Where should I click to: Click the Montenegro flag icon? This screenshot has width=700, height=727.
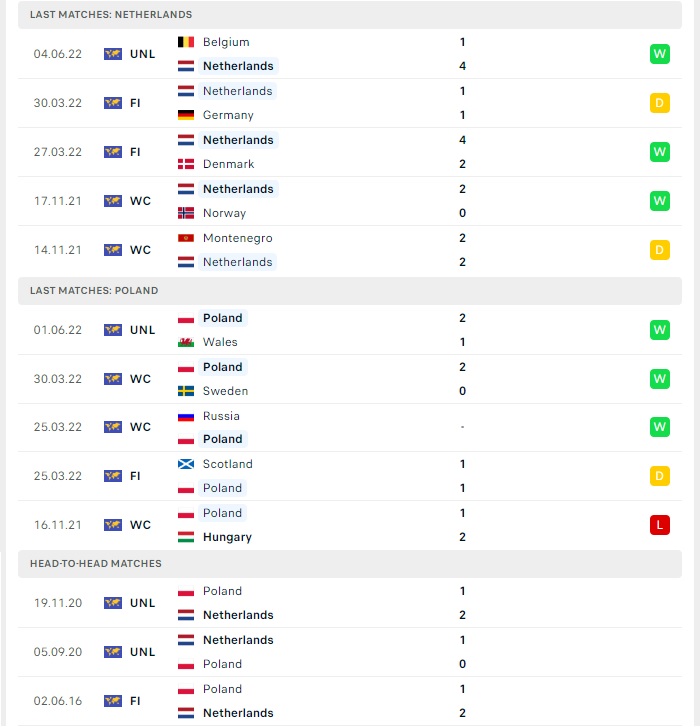[186, 238]
